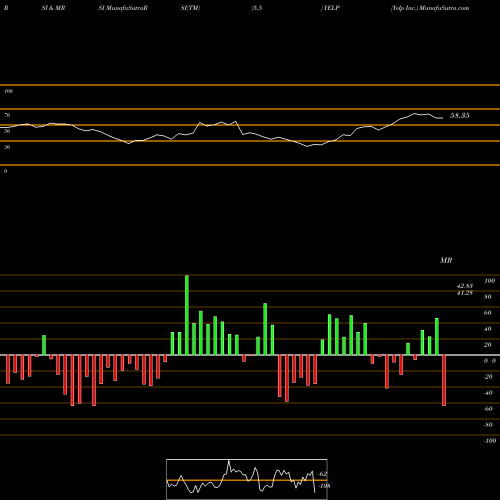This screenshot has height=500, width=500.
Task: Click the (5,5 parameter text in header
Action: (257, 8)
